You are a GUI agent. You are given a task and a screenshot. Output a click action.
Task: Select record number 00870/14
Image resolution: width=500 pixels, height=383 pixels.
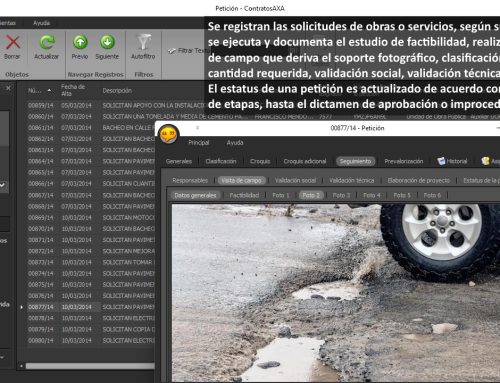(41, 229)
